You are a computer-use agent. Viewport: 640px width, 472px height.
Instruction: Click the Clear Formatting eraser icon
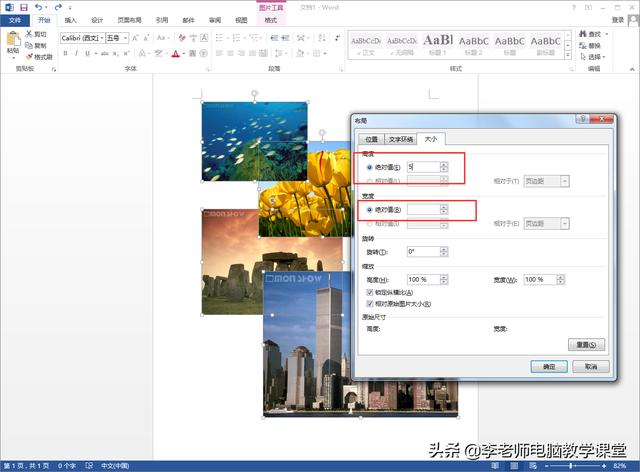click(182, 38)
